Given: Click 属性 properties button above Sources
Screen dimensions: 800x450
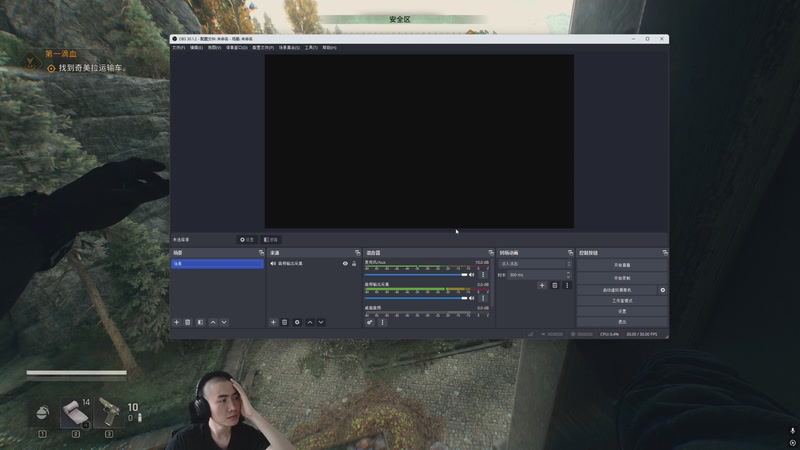Looking at the screenshot, I should pos(247,240).
